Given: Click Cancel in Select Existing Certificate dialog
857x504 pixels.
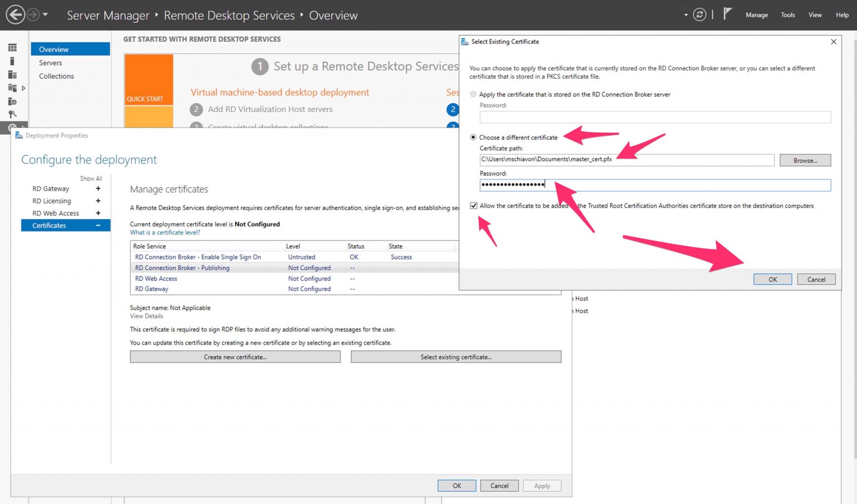Looking at the screenshot, I should coord(816,279).
